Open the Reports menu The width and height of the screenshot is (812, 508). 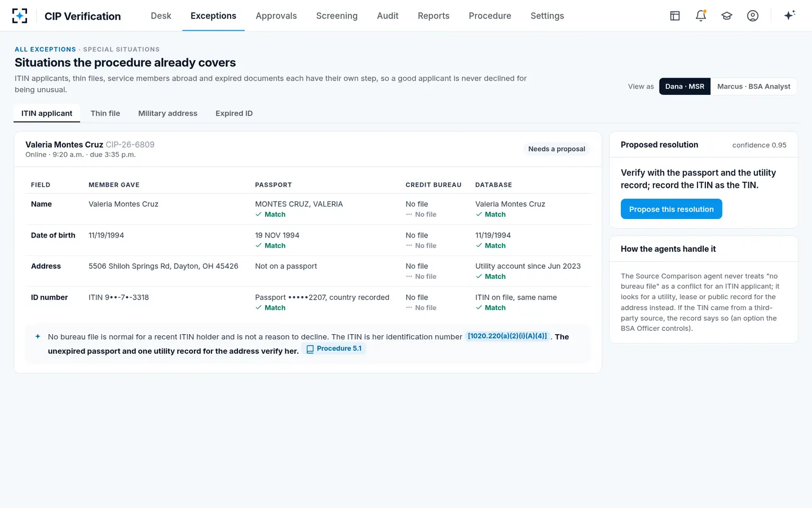coord(434,16)
